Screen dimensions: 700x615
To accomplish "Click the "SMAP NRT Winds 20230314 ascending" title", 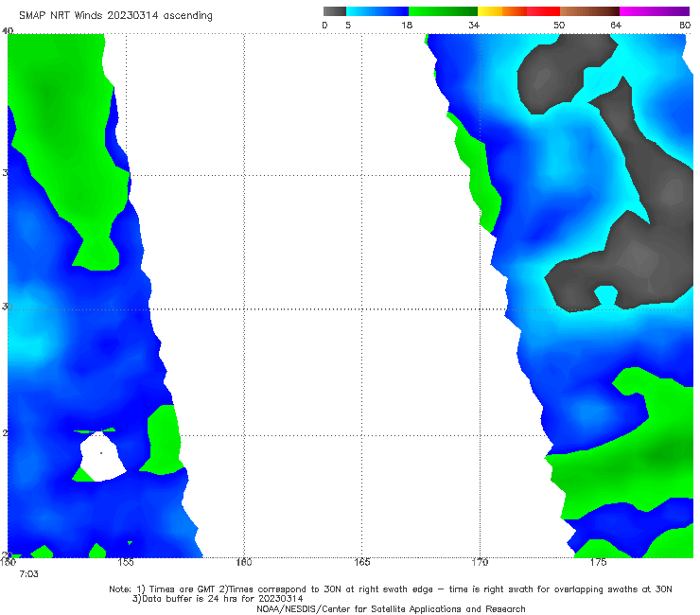I will (x=115, y=16).
